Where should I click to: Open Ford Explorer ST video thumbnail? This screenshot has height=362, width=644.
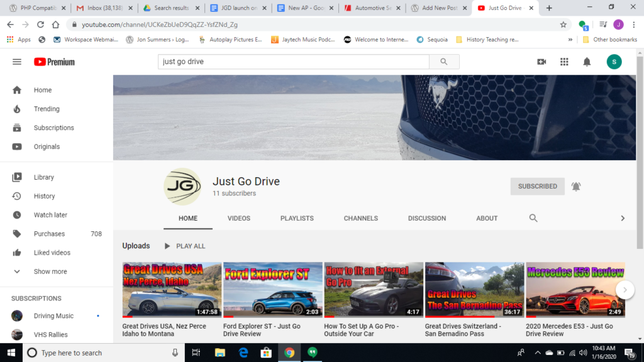[x=273, y=290]
